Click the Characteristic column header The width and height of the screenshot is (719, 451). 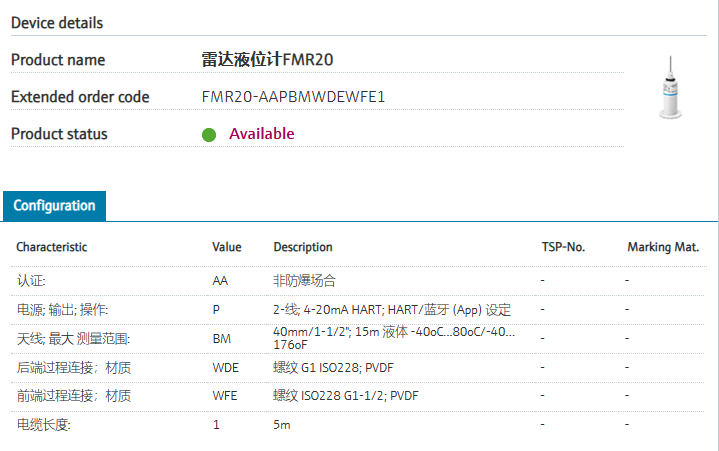coord(52,247)
